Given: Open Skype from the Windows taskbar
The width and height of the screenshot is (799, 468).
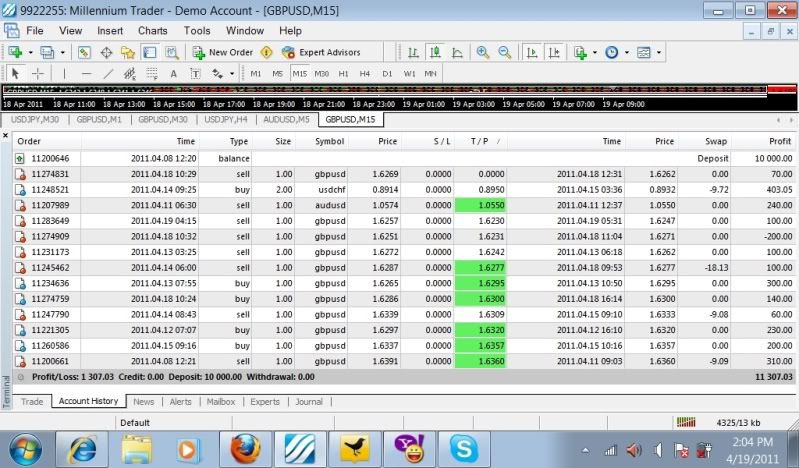Looking at the screenshot, I should (x=464, y=449).
